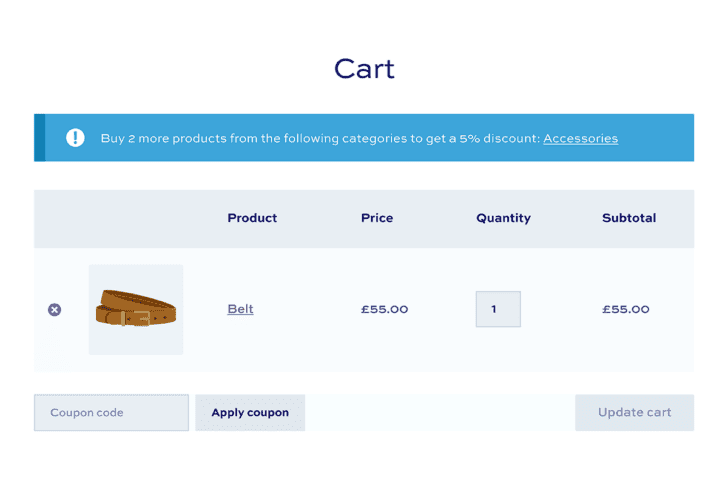Select the Quantity column header
Image resolution: width=728 pixels, height=485 pixels.
click(x=503, y=218)
